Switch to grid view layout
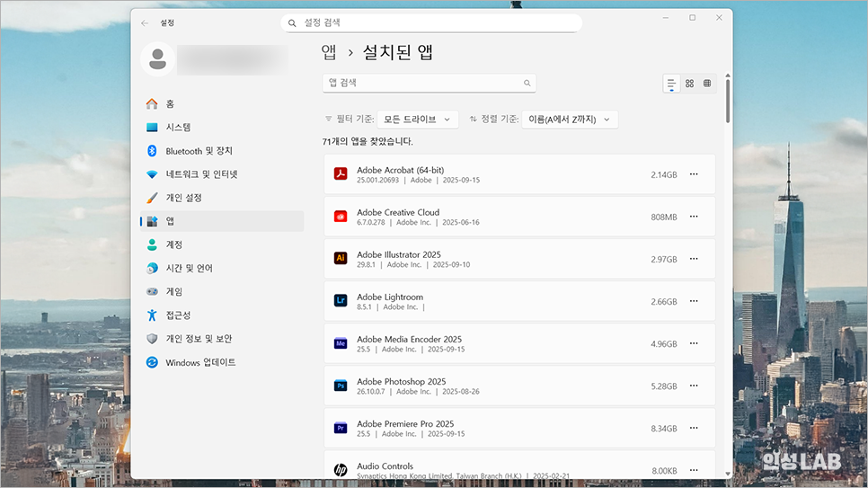This screenshot has width=868, height=488. [689, 84]
